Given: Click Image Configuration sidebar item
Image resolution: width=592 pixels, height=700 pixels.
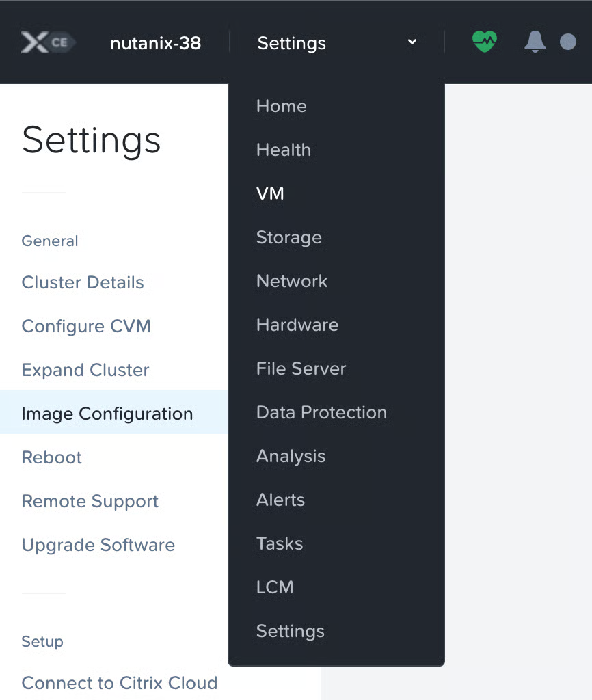Looking at the screenshot, I should tap(107, 414).
